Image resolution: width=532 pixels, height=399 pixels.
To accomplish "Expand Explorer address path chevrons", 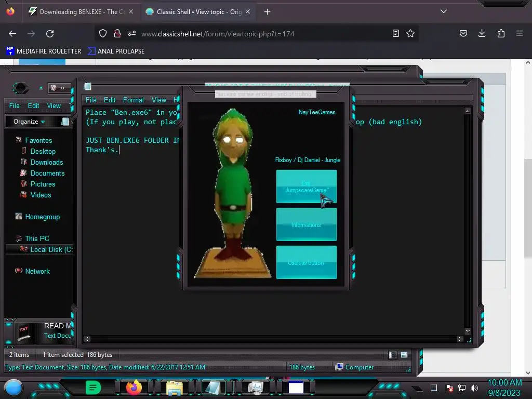I will pyautogui.click(x=62, y=88).
